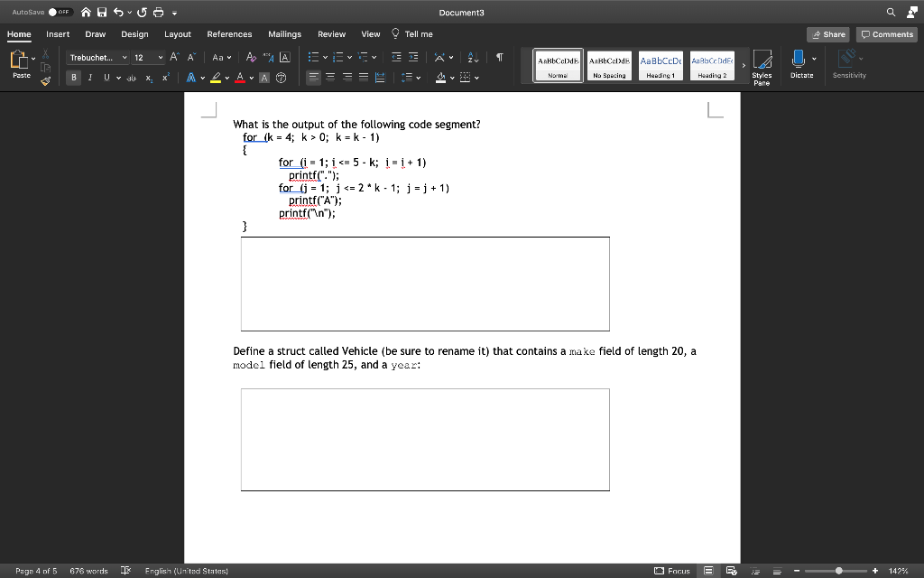The width and height of the screenshot is (924, 578).
Task: Click the 676 words counter
Action: pyautogui.click(x=88, y=571)
